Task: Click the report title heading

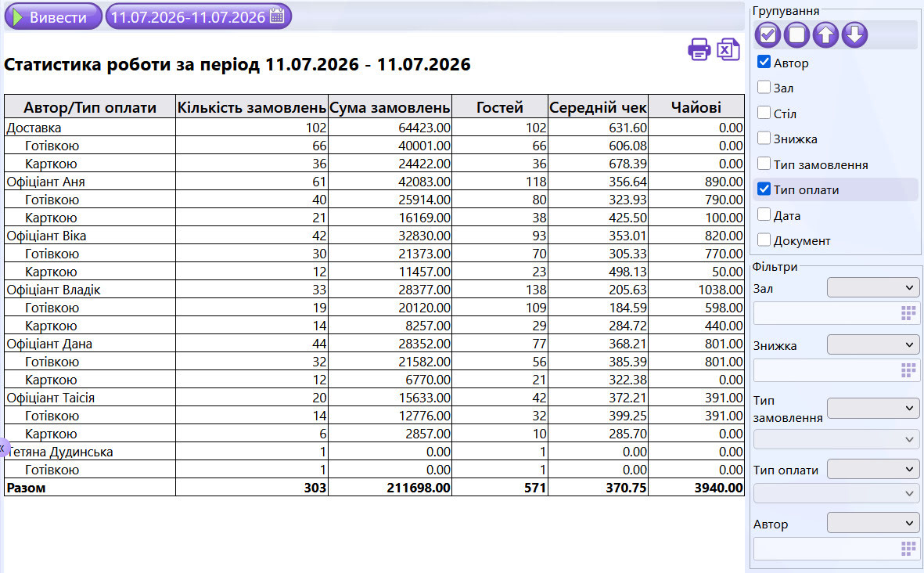Action: (x=237, y=64)
